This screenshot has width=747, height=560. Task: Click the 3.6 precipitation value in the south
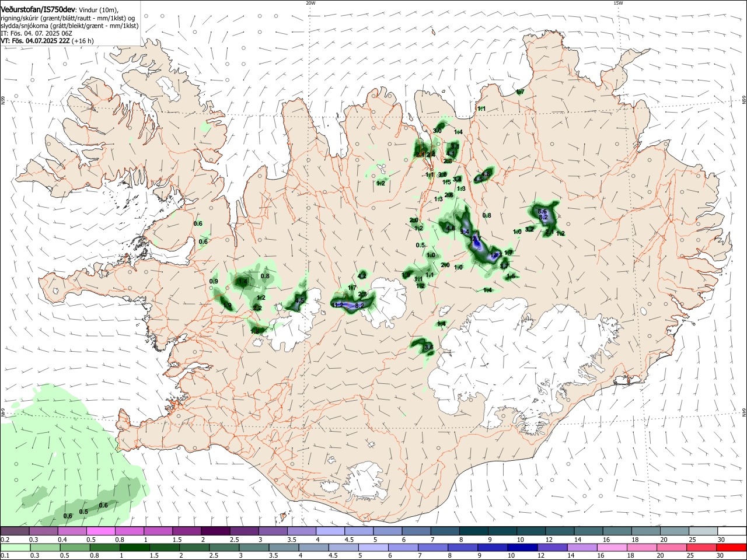pos(429,347)
